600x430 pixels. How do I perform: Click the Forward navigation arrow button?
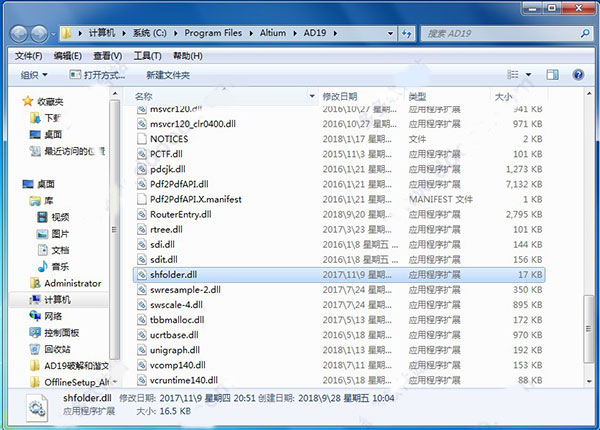pyautogui.click(x=39, y=34)
